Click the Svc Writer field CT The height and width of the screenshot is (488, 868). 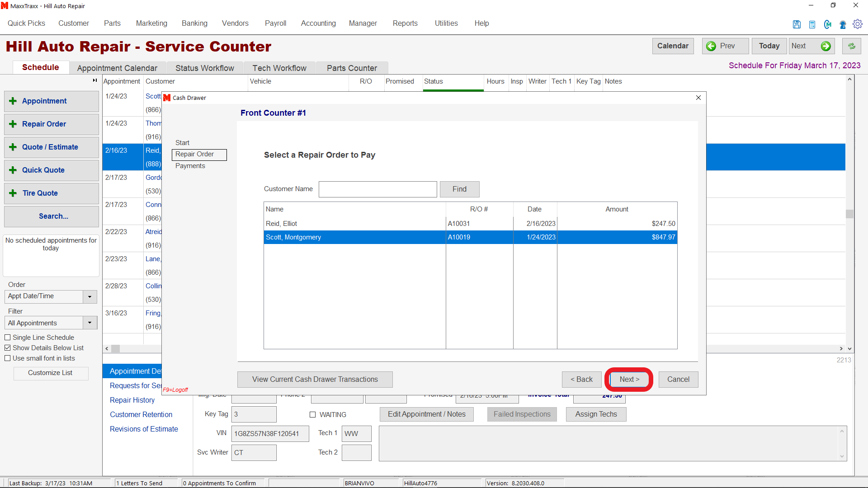(254, 453)
